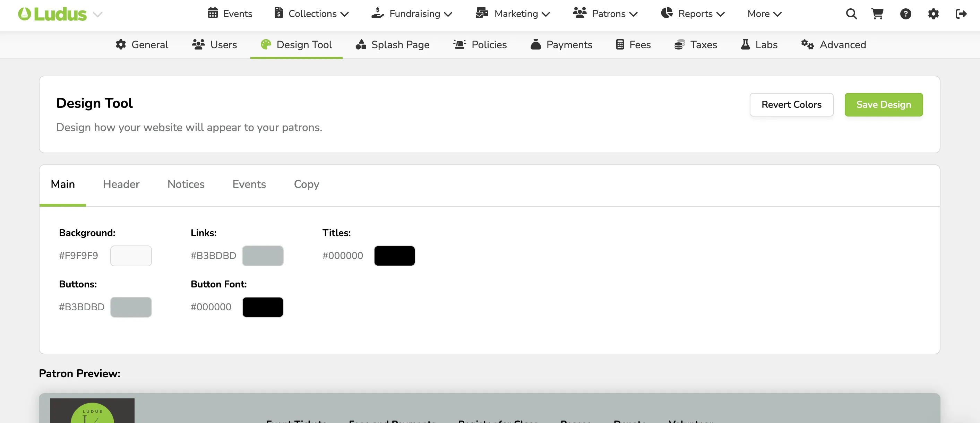Click the Policies siren icon

pos(459,44)
